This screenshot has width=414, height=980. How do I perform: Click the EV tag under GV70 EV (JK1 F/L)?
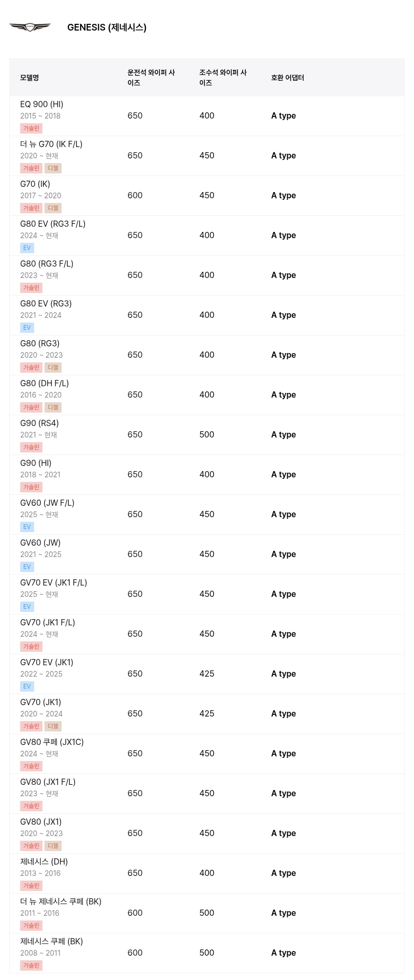coord(27,607)
